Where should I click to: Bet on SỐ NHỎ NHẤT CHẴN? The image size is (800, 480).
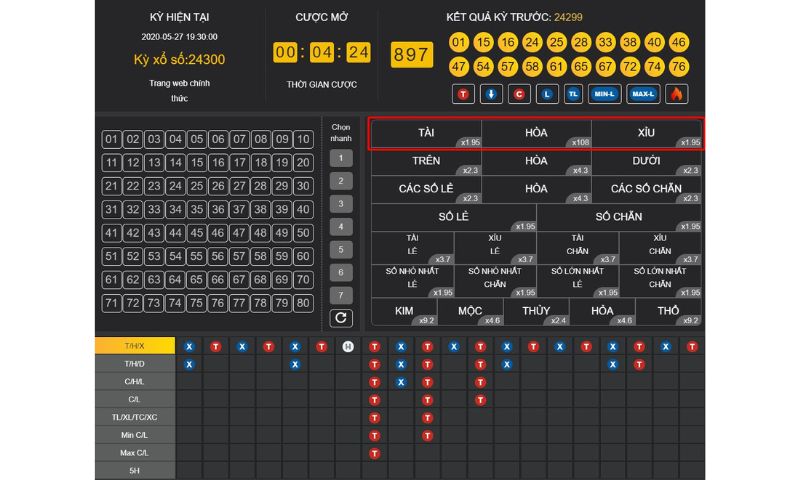[495, 281]
